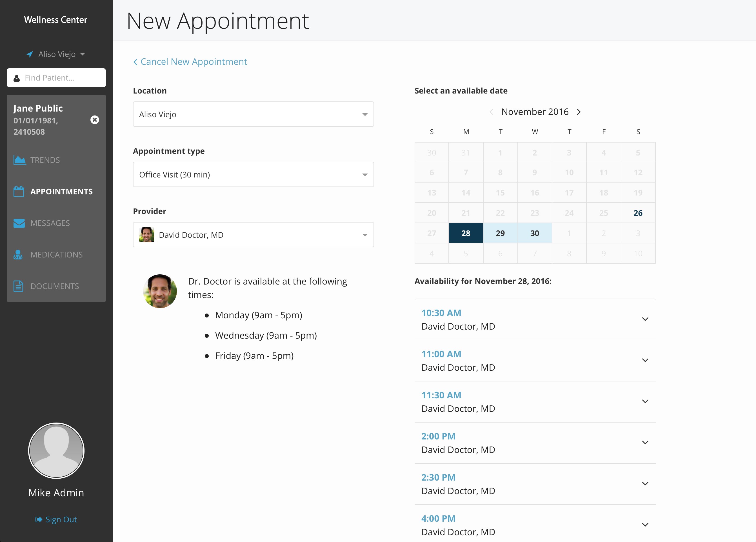Click the Trends chart icon
Image resolution: width=756 pixels, height=542 pixels.
pos(19,160)
